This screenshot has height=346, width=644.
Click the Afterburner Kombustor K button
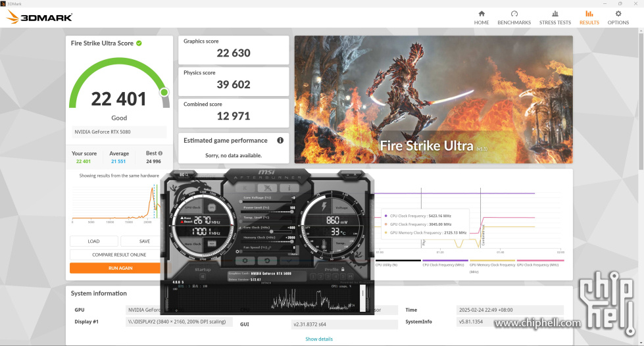click(x=245, y=187)
